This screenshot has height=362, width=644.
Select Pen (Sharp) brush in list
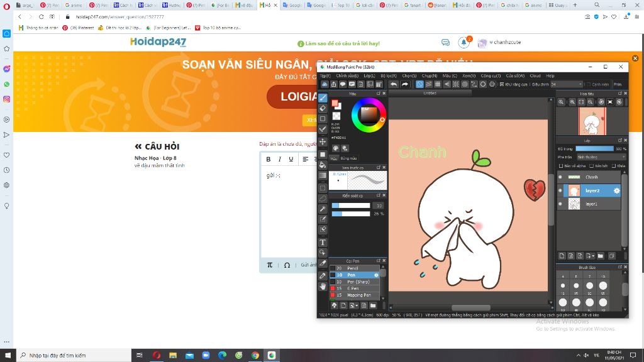coord(355,282)
